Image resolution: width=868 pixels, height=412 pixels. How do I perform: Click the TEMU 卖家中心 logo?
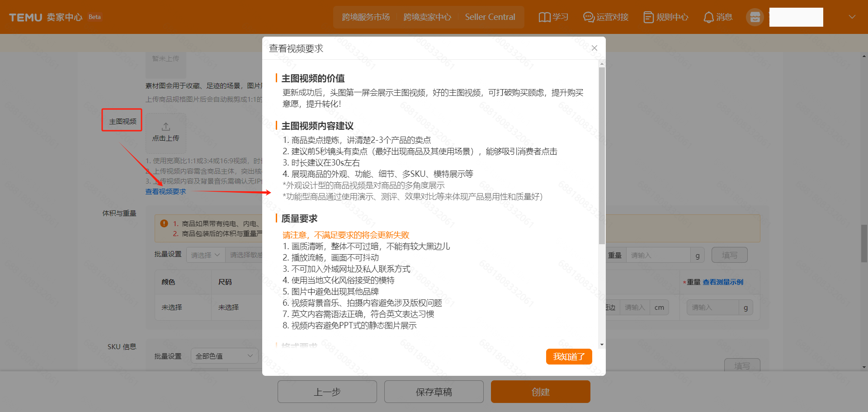[x=46, y=17]
